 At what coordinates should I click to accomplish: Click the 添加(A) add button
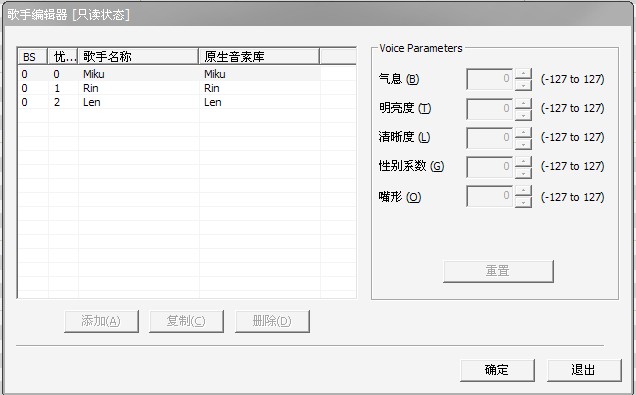pyautogui.click(x=101, y=321)
